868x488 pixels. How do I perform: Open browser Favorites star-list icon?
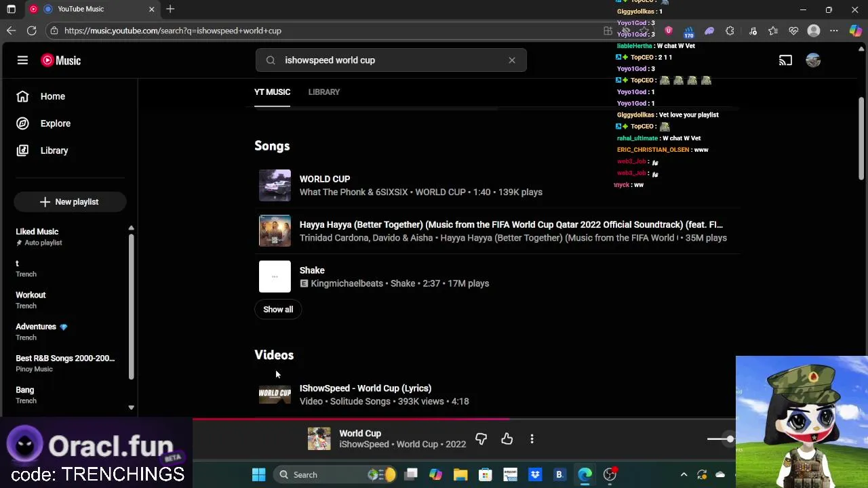point(773,30)
